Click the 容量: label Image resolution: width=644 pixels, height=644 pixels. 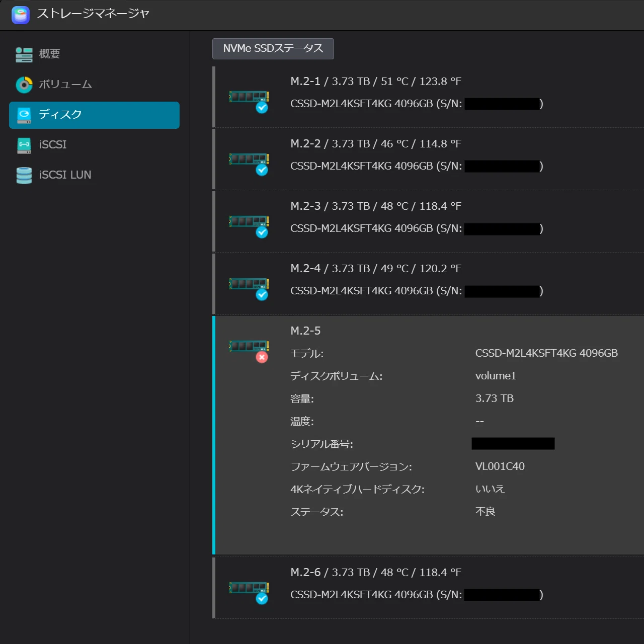(302, 399)
